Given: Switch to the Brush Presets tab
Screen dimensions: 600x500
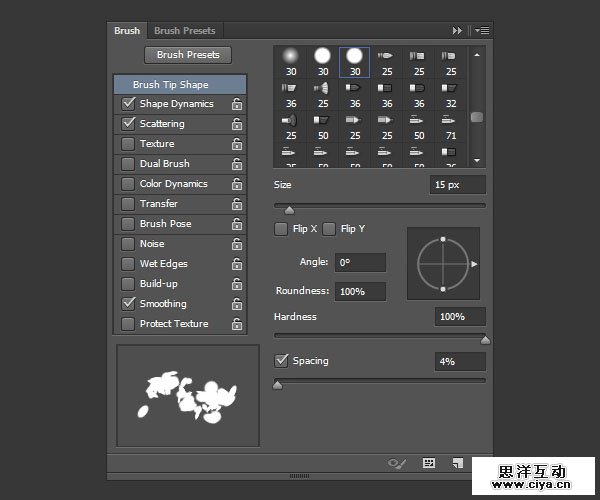Looking at the screenshot, I should (x=184, y=31).
